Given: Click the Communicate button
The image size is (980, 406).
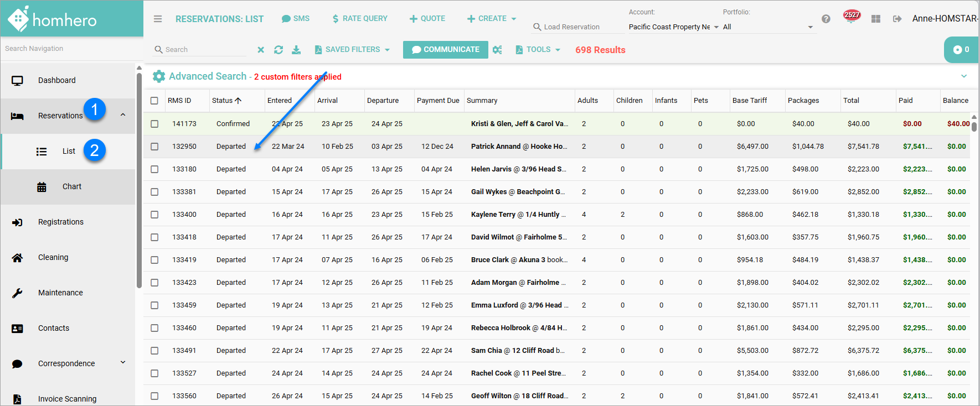Looking at the screenshot, I should click(445, 50).
